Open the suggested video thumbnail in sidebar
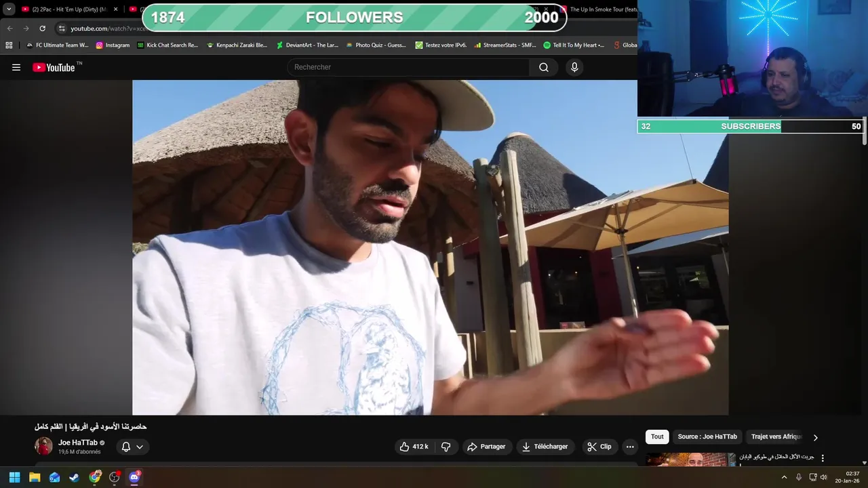868x488 pixels. click(x=690, y=460)
